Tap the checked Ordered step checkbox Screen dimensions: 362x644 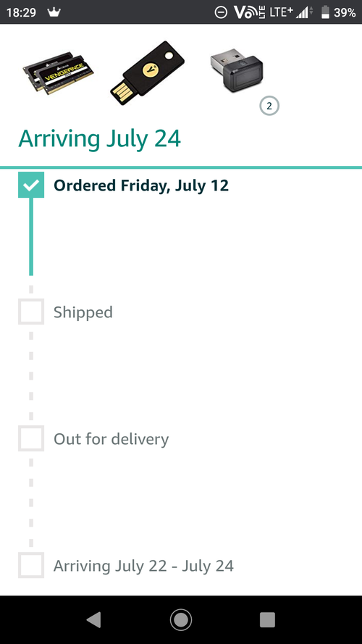click(x=31, y=185)
